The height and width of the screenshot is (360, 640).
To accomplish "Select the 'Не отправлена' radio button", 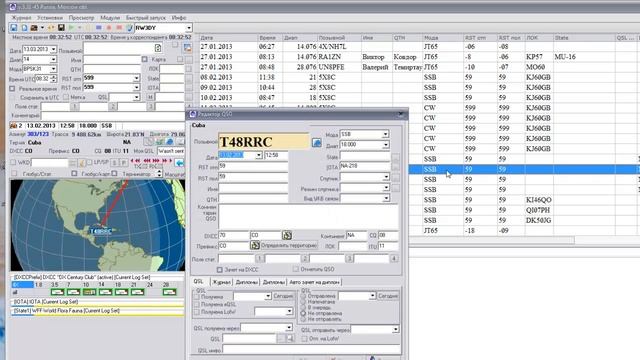I will pos(303,313).
